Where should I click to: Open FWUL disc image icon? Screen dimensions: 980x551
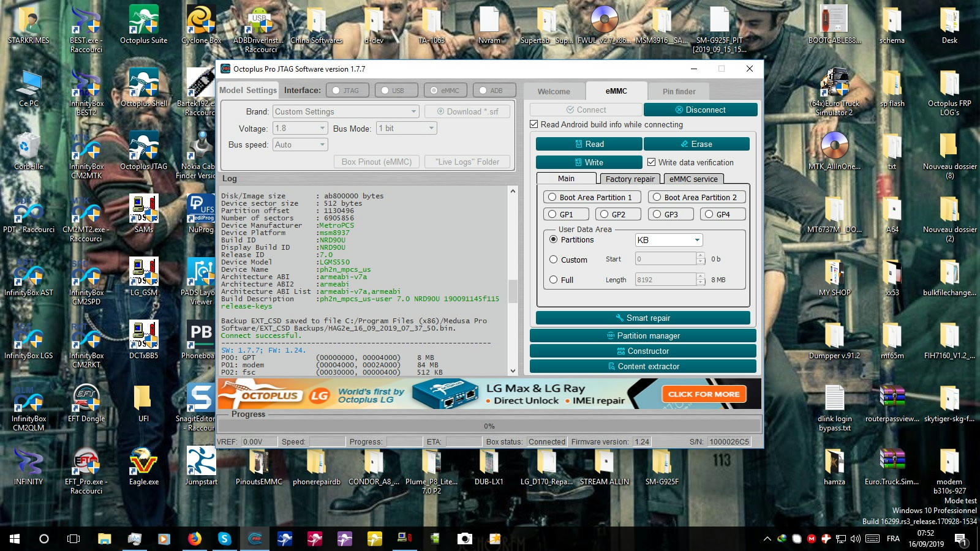pos(604,24)
